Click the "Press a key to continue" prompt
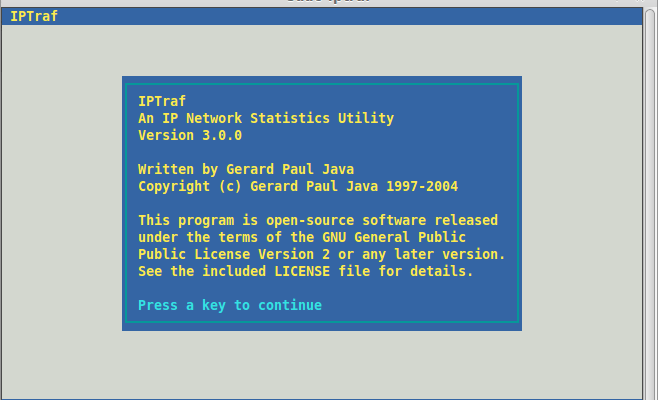The image size is (658, 400). 230,306
